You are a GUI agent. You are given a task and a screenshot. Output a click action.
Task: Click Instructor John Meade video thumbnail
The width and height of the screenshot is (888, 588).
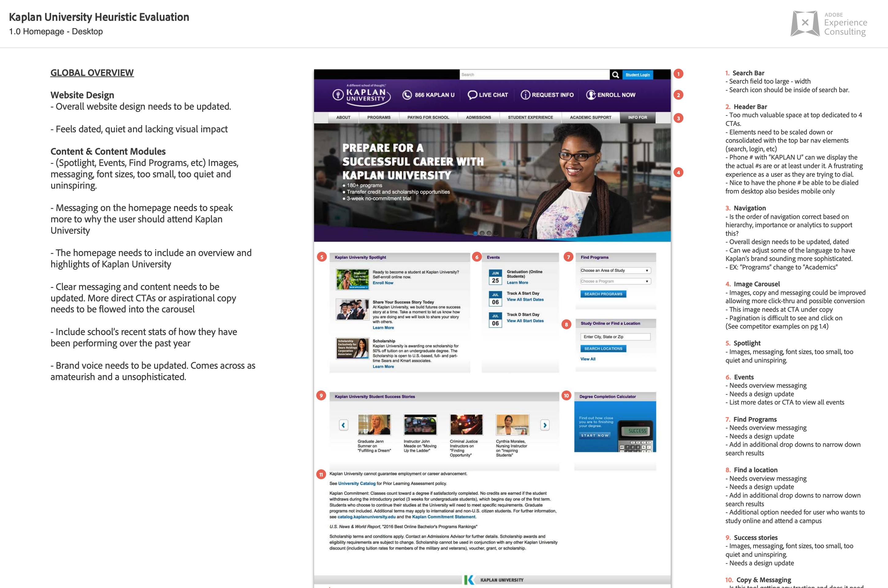[420, 424]
